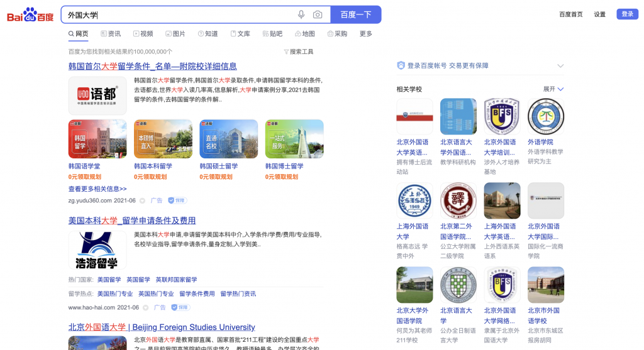Click the 英联邦国家留学 link
The height and width of the screenshot is (350, 644).
click(x=176, y=280)
